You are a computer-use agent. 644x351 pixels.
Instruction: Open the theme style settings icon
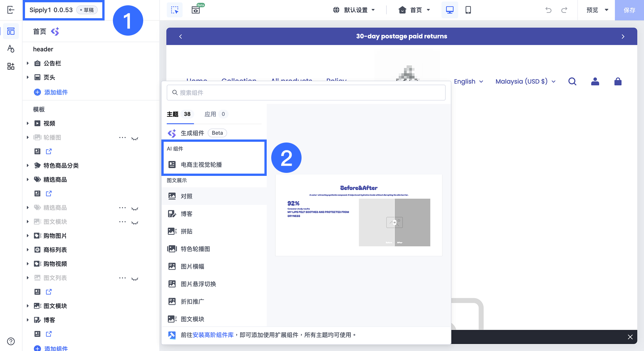[11, 49]
